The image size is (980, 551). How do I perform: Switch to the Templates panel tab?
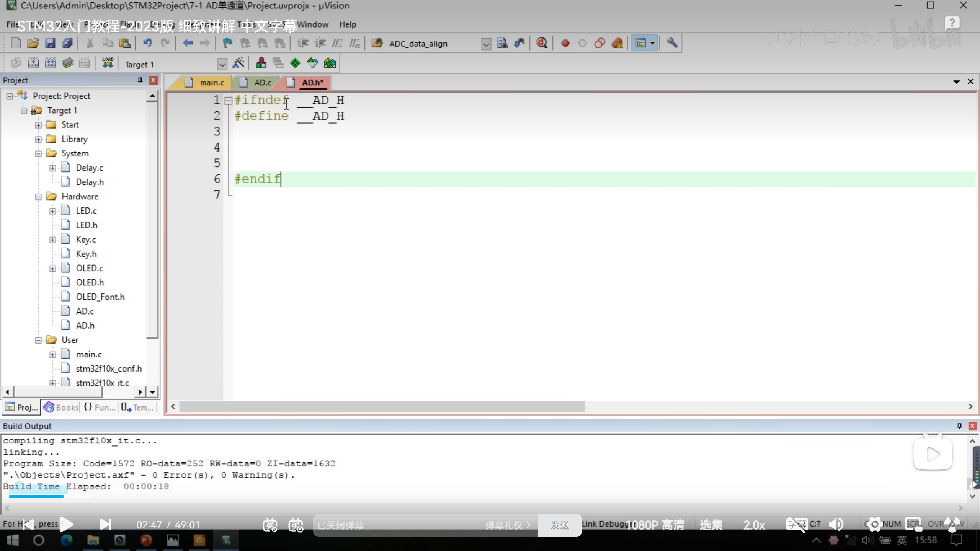coord(137,407)
